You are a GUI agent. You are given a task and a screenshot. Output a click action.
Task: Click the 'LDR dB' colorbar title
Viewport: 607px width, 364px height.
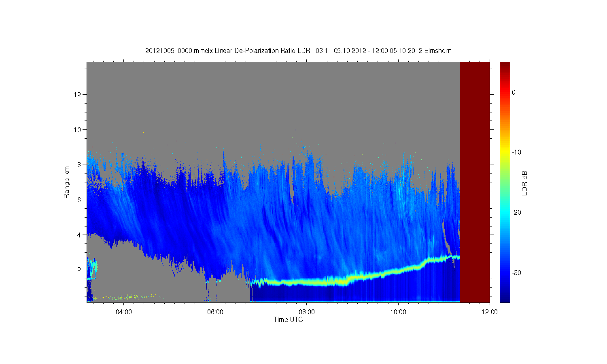point(525,183)
